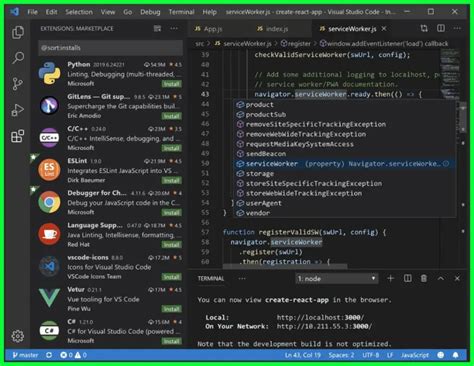474x366 pixels.
Task: Toggle the split terminal icon
Action: 407,278
